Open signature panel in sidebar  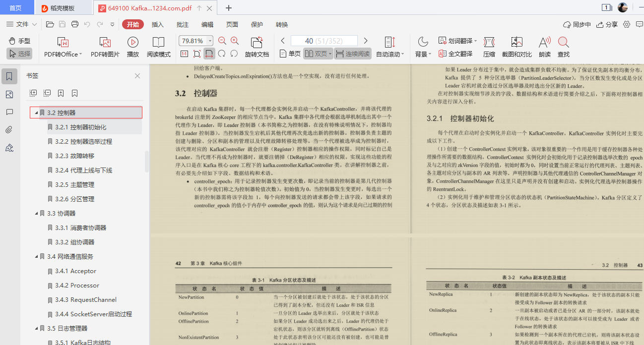click(x=9, y=148)
